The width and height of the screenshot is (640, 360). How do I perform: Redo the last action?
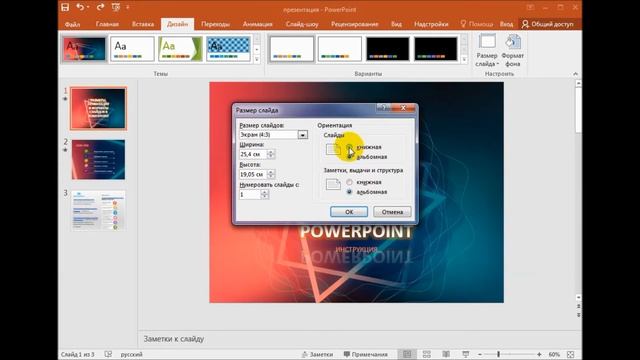click(100, 7)
